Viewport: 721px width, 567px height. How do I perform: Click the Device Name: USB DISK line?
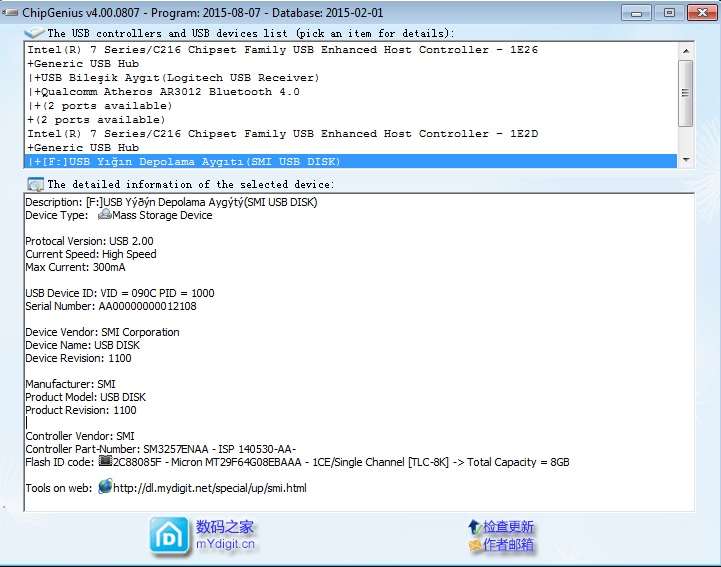[x=82, y=345]
